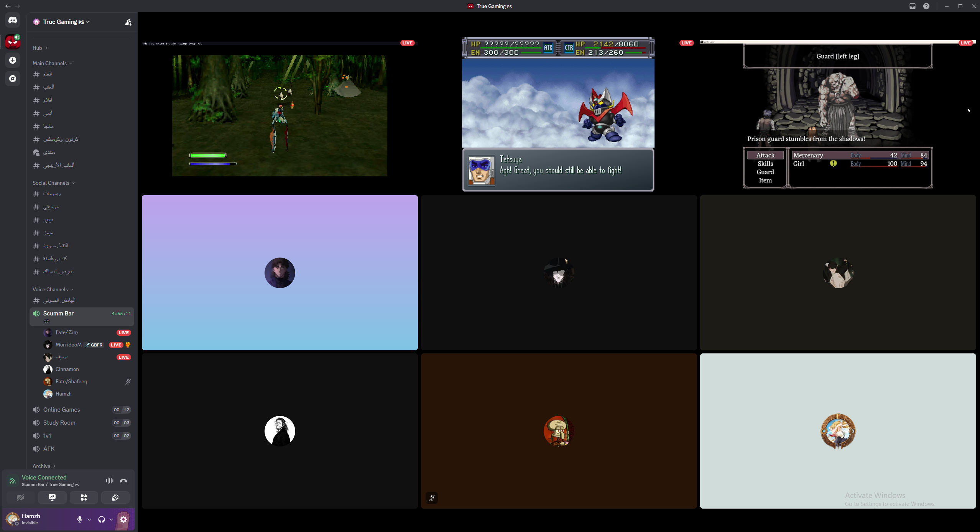The height and width of the screenshot is (532, 980).
Task: Join the Online Games voice channel
Action: [82, 410]
